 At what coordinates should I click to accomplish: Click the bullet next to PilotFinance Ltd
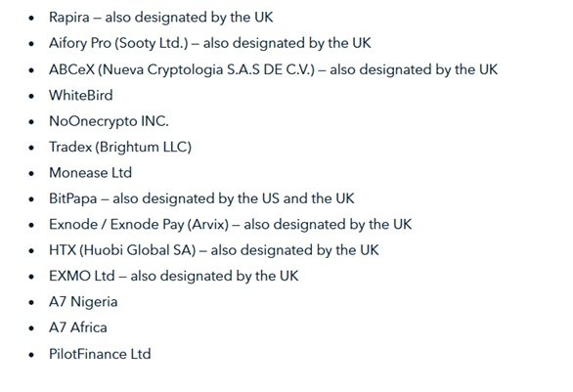pos(31,355)
